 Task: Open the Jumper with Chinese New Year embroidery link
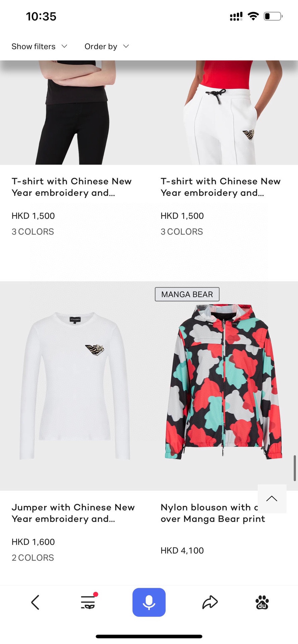click(73, 513)
